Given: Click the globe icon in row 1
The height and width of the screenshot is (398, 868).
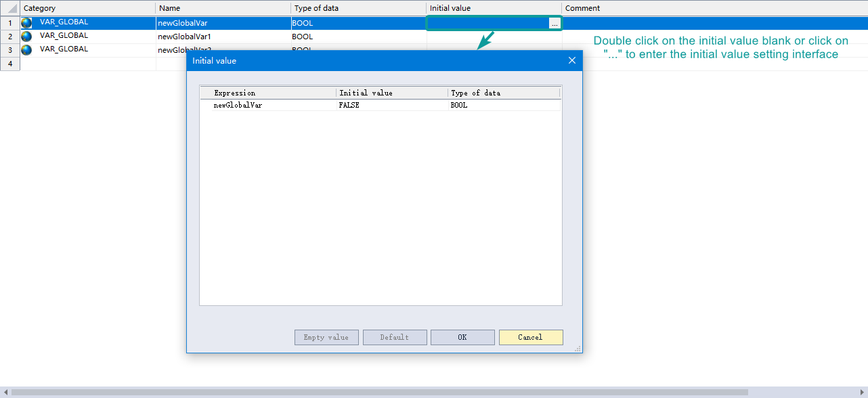Looking at the screenshot, I should 26,23.
